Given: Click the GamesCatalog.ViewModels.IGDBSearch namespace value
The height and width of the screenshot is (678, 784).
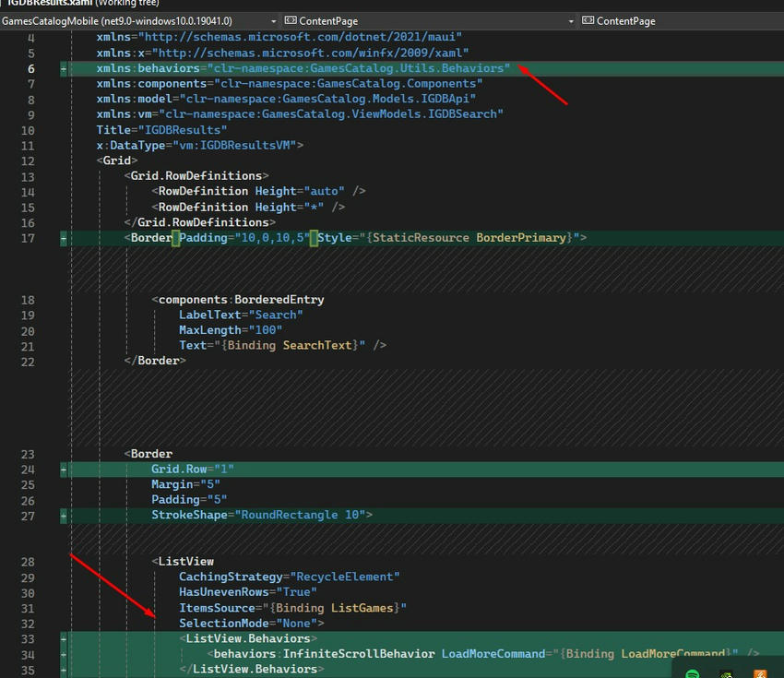Looking at the screenshot, I should [331, 114].
